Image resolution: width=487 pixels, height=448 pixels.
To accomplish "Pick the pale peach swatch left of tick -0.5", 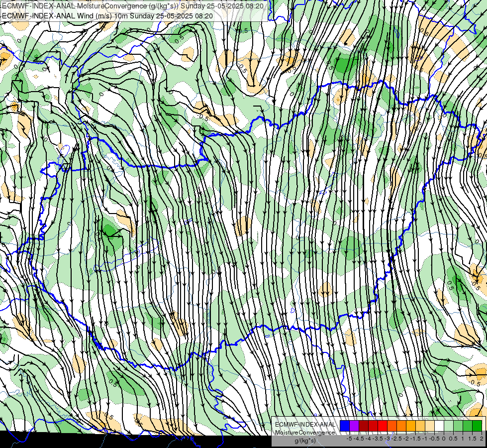I will click(430, 426).
